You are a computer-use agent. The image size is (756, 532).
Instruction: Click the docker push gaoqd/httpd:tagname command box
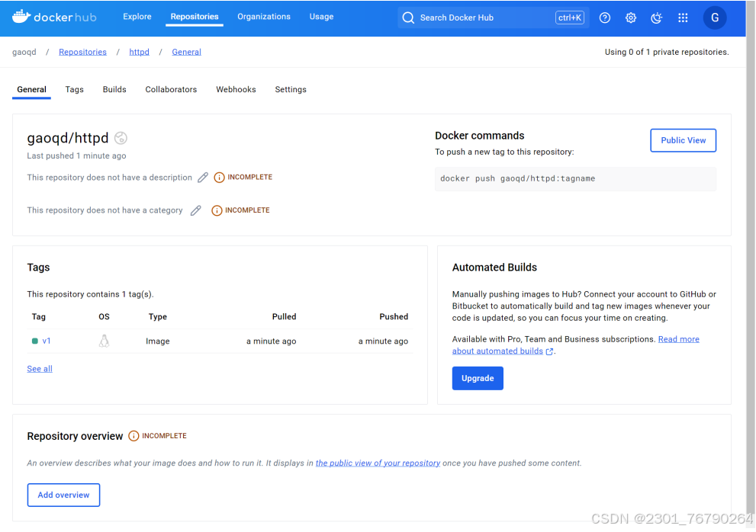tap(575, 179)
